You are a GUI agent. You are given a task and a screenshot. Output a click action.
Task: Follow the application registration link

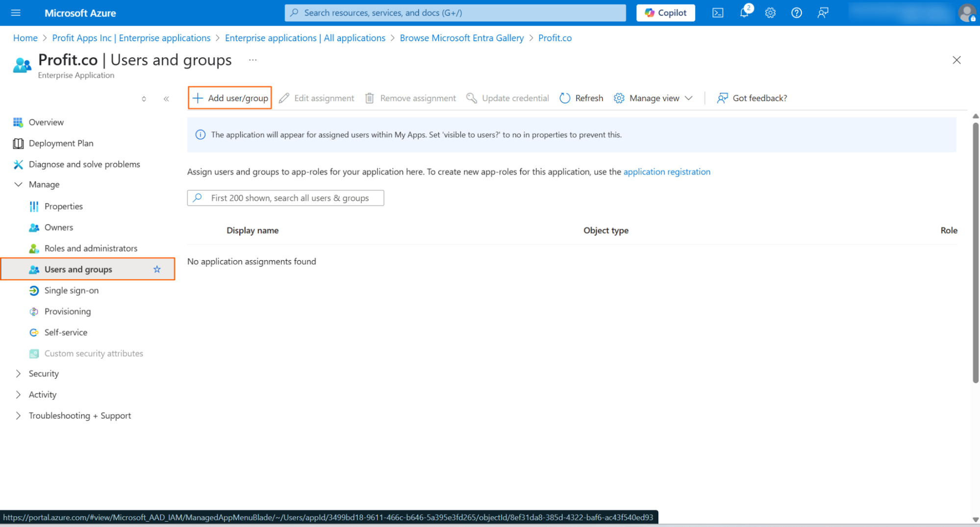click(x=666, y=172)
